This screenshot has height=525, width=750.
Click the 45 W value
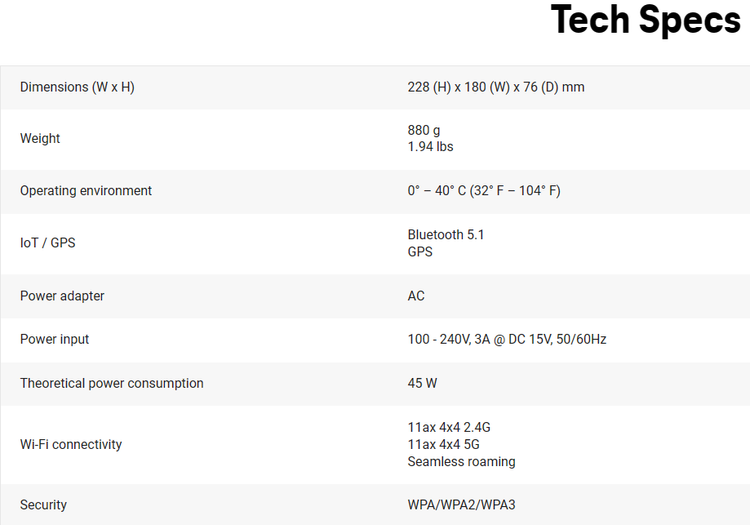pos(422,383)
